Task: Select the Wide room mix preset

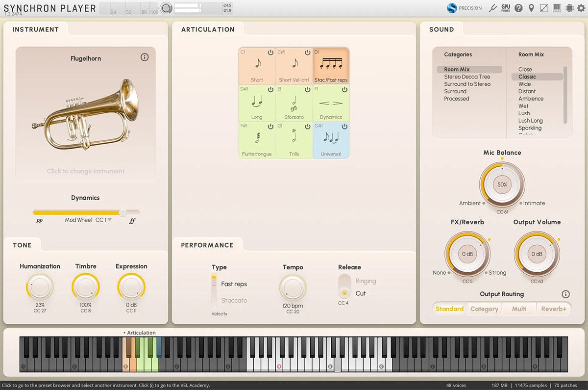Action: click(525, 84)
